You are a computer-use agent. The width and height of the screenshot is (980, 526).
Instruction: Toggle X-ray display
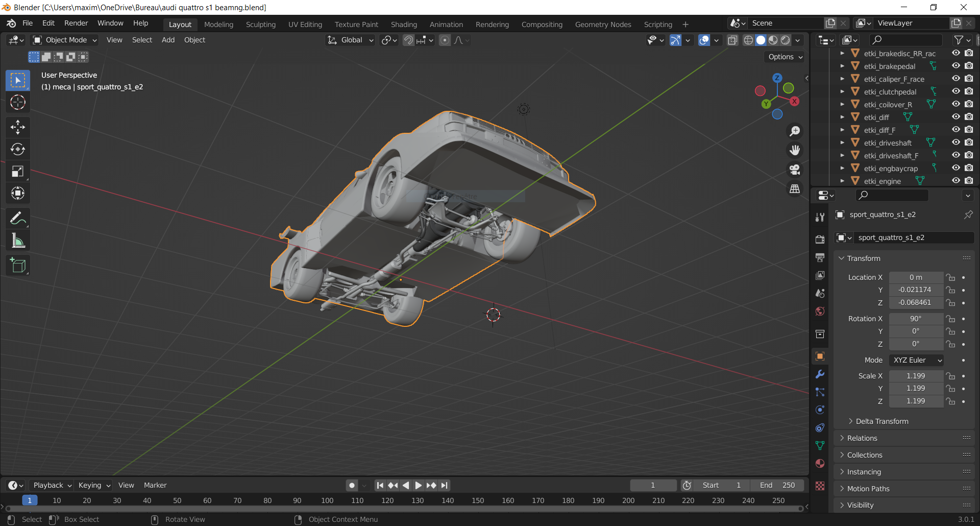[732, 40]
